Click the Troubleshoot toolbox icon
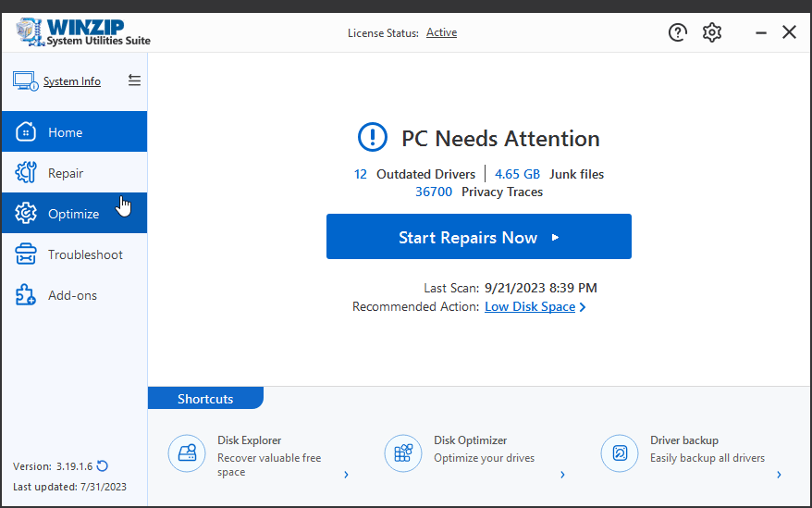 25,254
